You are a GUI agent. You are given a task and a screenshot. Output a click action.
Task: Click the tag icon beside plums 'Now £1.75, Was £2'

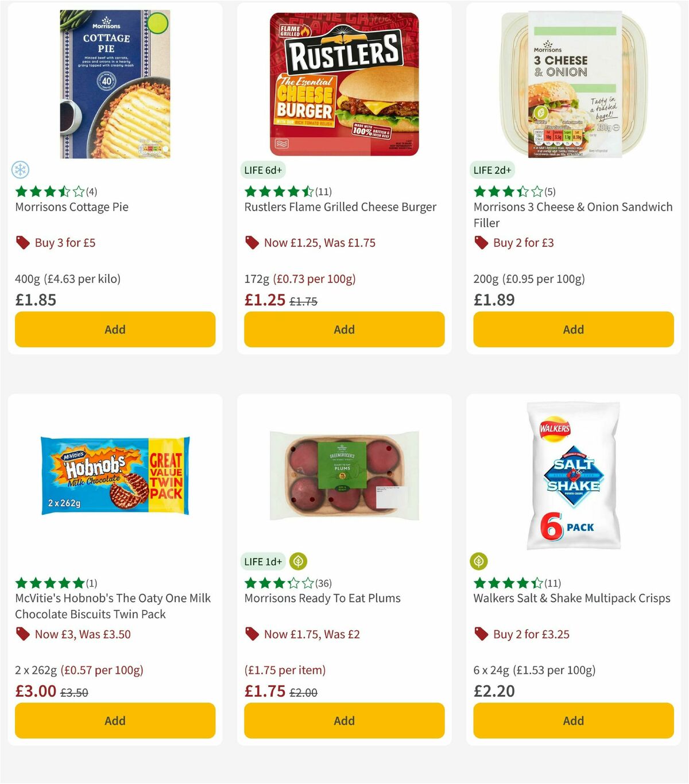251,634
